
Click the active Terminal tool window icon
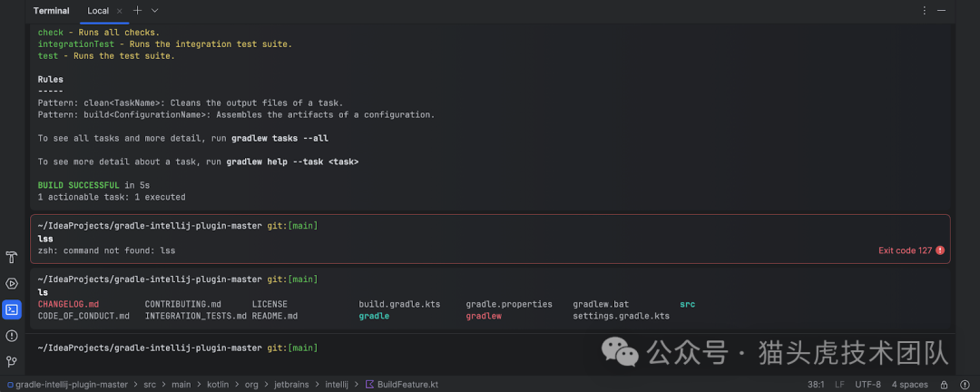pyautogui.click(x=12, y=309)
